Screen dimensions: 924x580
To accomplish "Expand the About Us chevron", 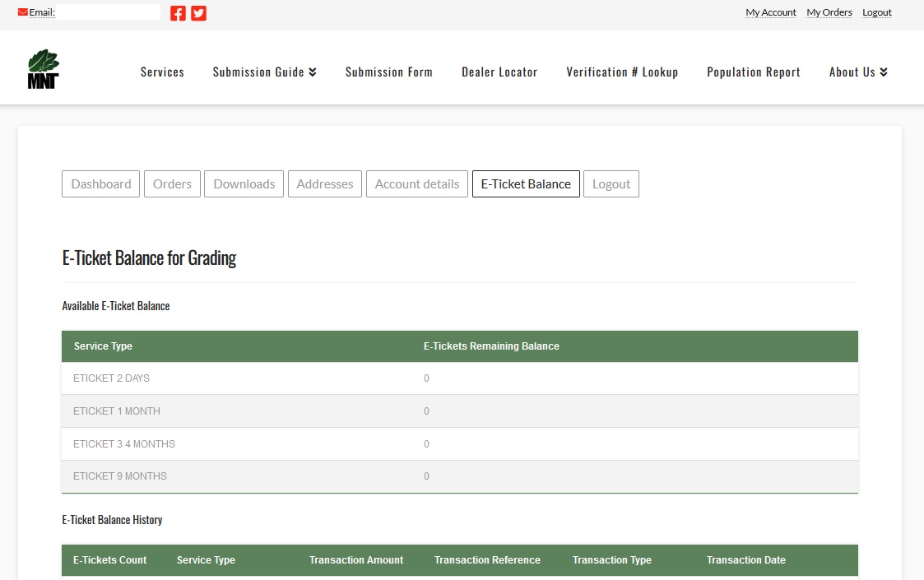I will (884, 72).
